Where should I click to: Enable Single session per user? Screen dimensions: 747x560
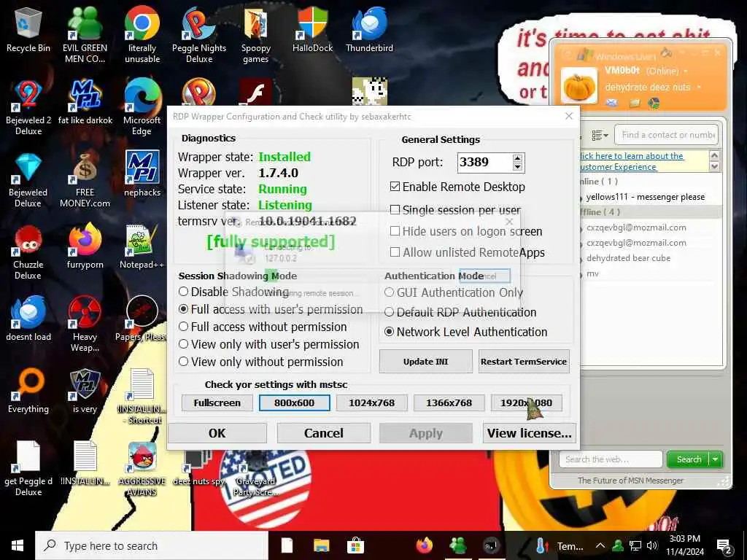coord(395,210)
